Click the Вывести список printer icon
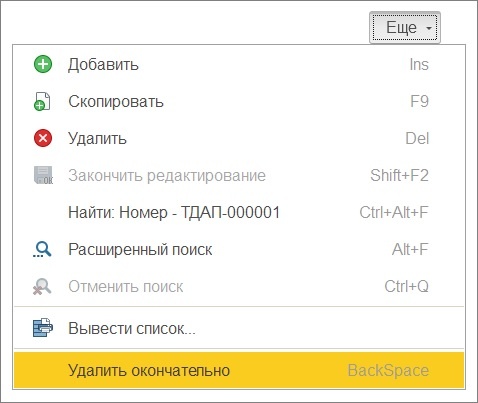 43,328
